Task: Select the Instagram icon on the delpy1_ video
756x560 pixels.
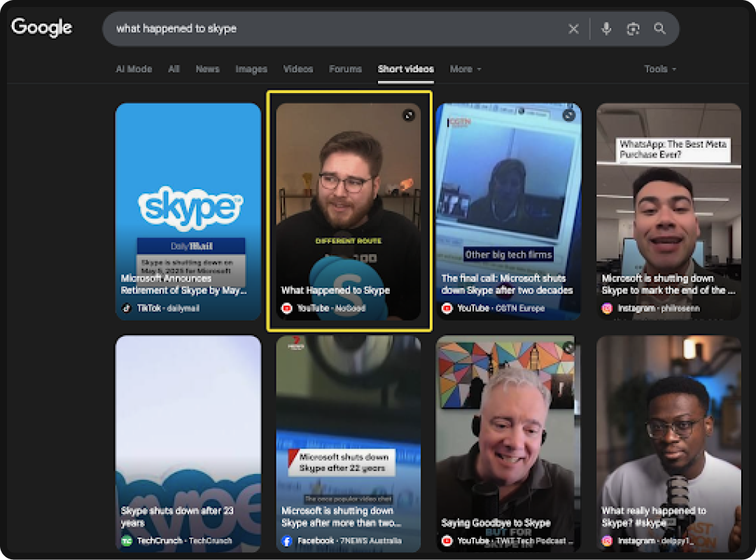Action: (606, 540)
